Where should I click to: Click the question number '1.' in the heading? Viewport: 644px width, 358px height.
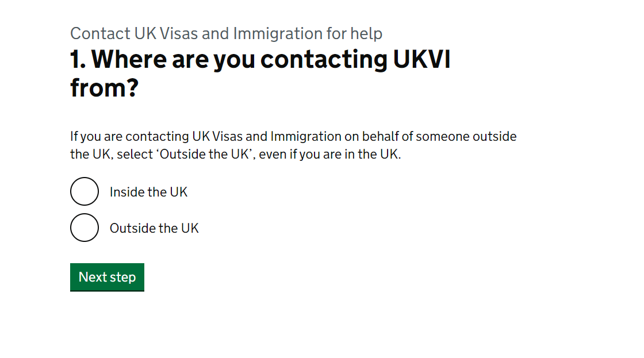[x=78, y=59]
